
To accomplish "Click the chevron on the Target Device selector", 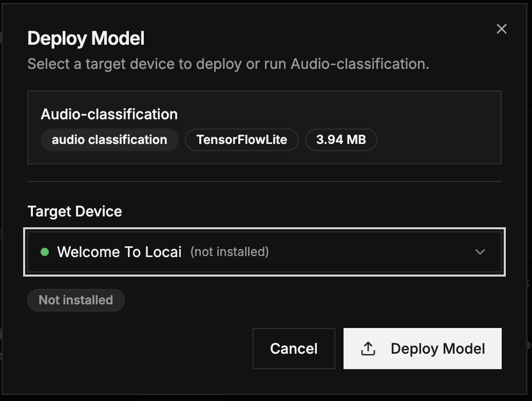I will (480, 252).
